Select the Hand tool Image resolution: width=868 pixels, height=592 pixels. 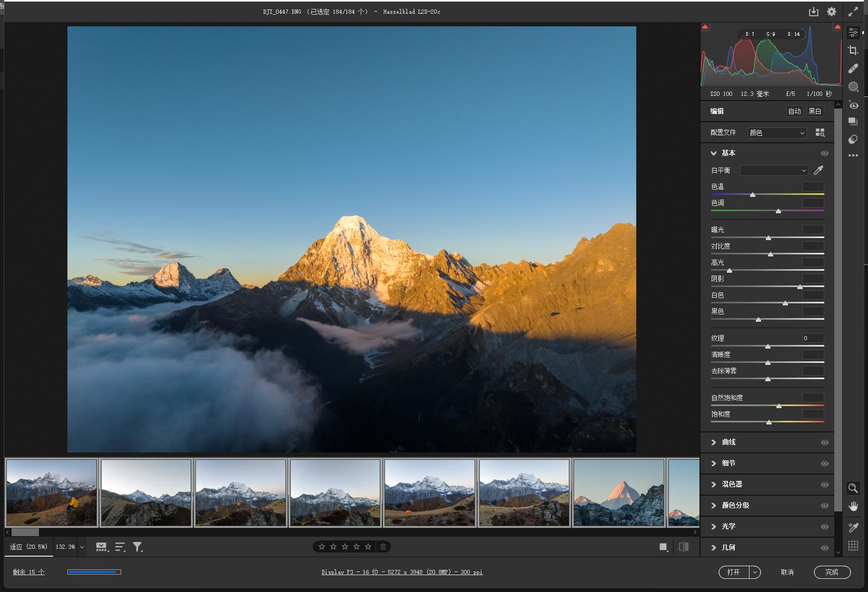coord(853,507)
